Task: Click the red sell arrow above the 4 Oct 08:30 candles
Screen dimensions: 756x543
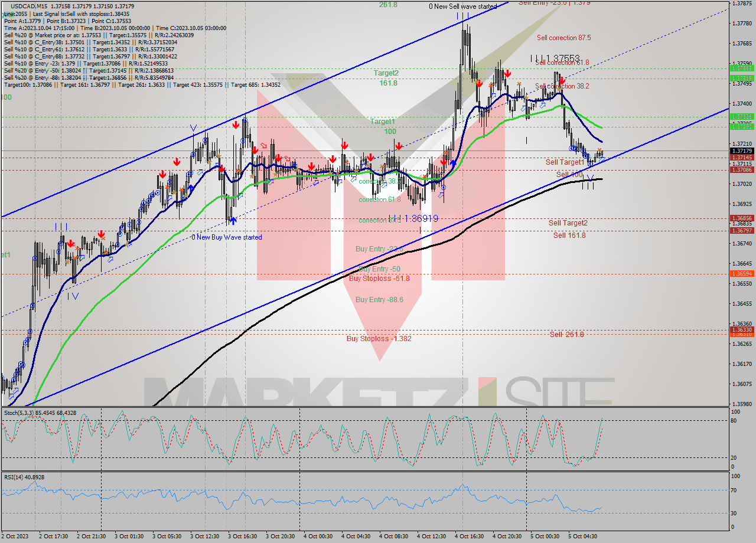Action: click(x=399, y=145)
